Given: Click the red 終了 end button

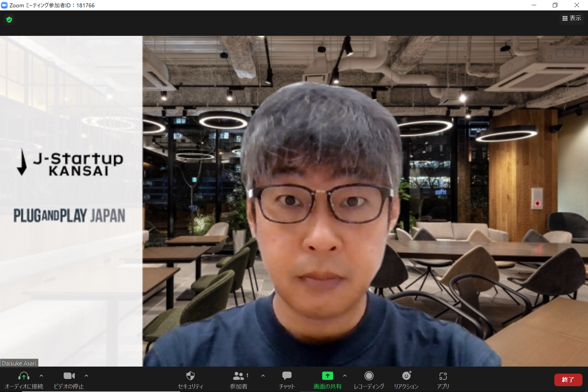Looking at the screenshot, I should tap(568, 380).
